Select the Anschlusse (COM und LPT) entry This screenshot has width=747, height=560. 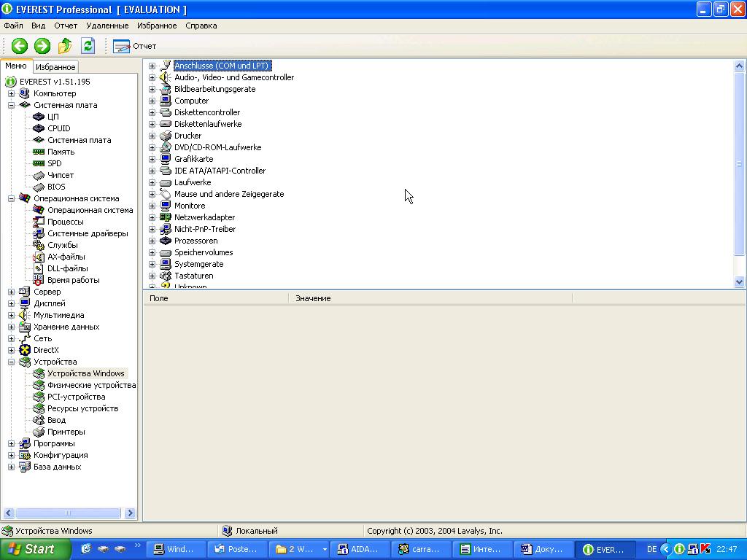[222, 66]
